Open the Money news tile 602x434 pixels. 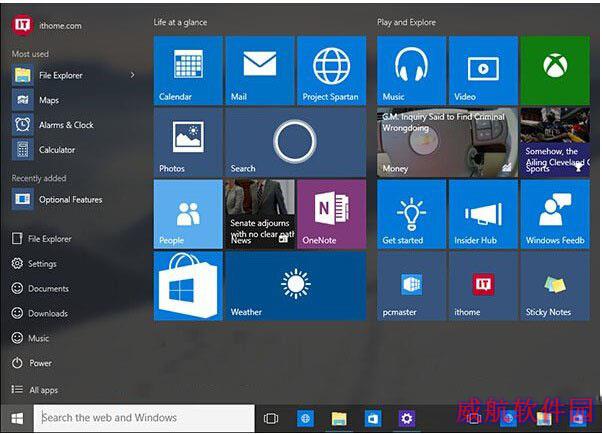point(448,142)
